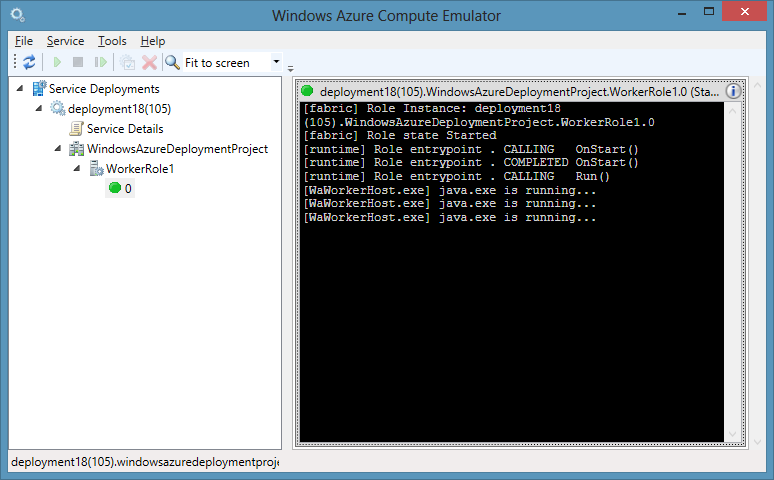This screenshot has width=774, height=480.
Task: Click the green Run service button
Action: (58, 63)
